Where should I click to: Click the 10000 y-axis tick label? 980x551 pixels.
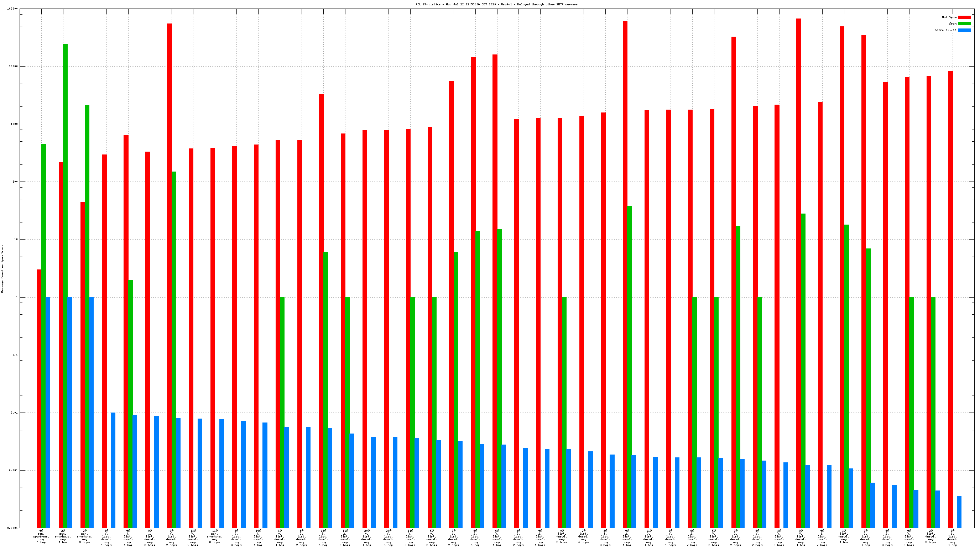pyautogui.click(x=13, y=67)
